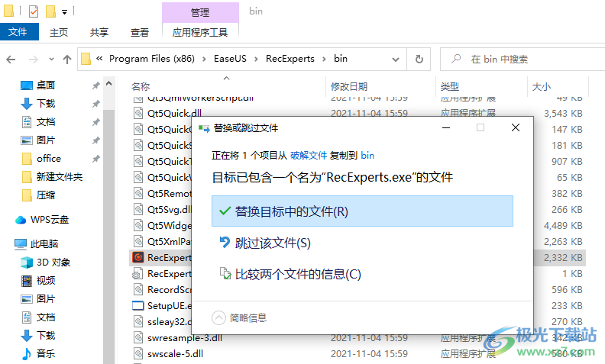Refresh the bin folder view
The height and width of the screenshot is (364, 605).
point(419,59)
